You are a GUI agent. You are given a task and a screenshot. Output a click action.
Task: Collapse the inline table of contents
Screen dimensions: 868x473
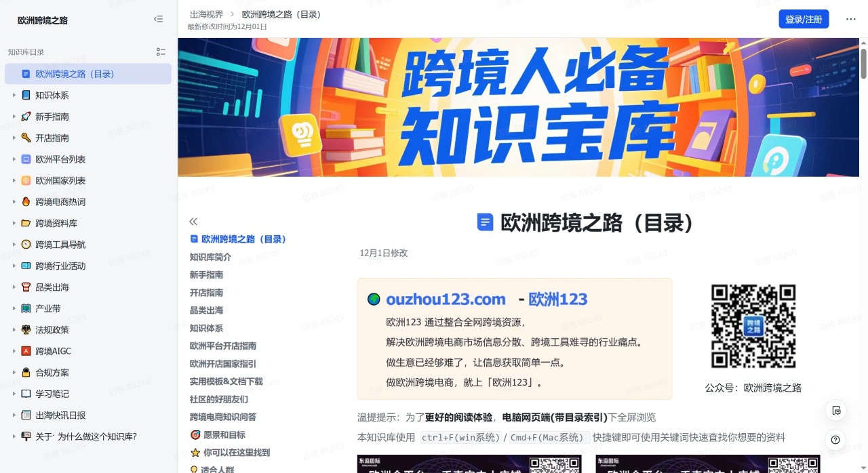coord(193,221)
